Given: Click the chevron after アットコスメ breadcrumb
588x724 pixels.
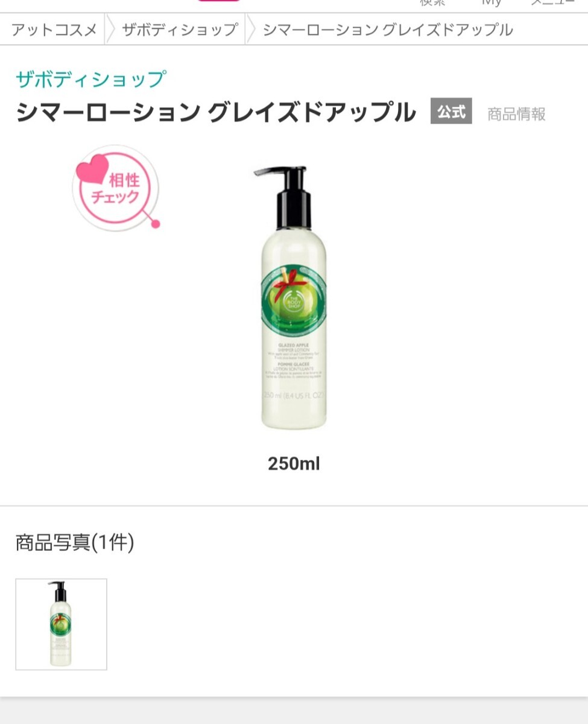Looking at the screenshot, I should (x=110, y=30).
